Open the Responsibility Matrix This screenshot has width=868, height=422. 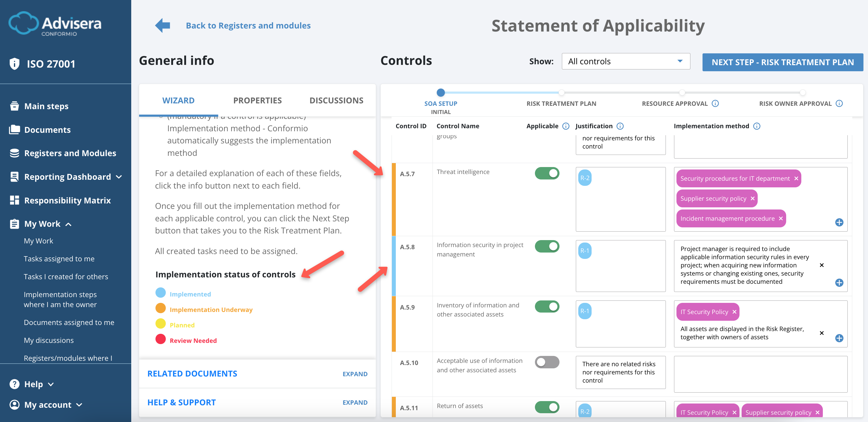click(67, 200)
